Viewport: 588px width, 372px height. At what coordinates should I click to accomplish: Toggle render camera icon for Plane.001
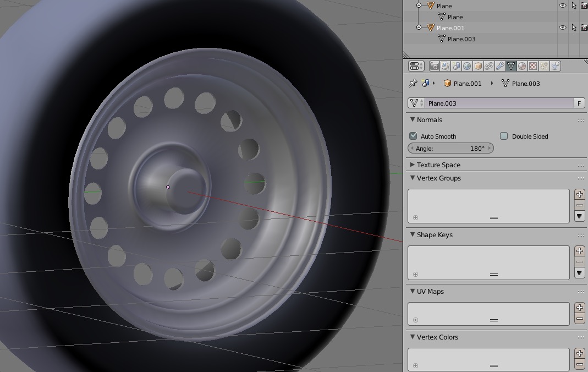[584, 28]
